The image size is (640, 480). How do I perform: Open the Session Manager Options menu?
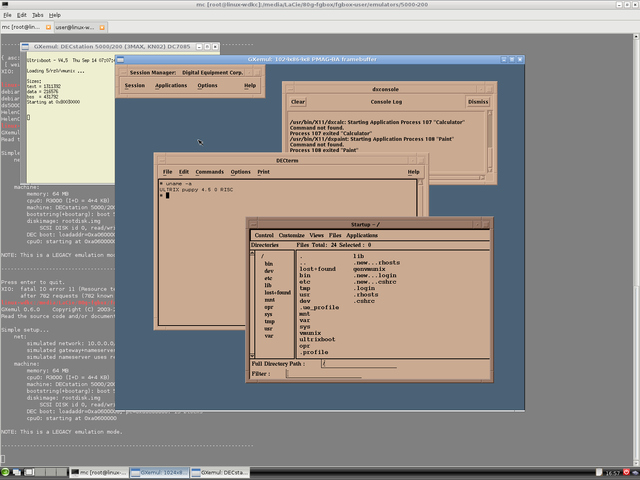(x=207, y=86)
